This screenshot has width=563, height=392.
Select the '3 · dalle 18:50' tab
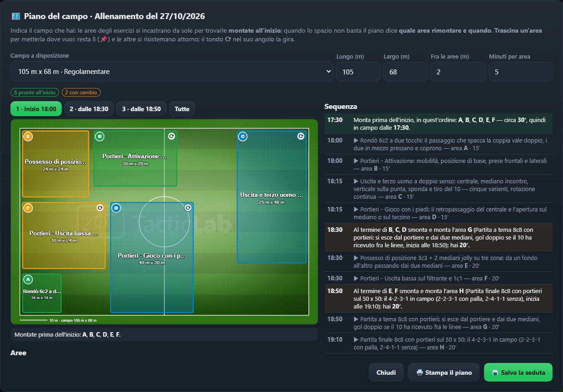141,109
